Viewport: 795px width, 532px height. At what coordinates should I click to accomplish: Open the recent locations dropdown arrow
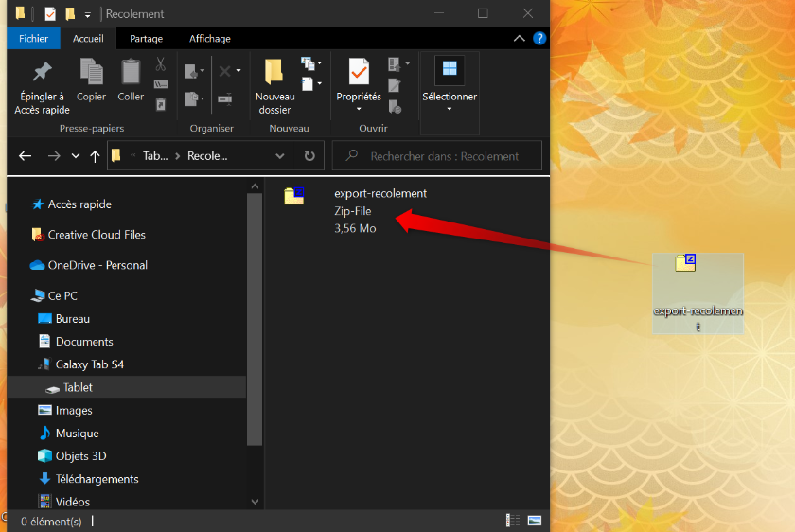click(75, 156)
